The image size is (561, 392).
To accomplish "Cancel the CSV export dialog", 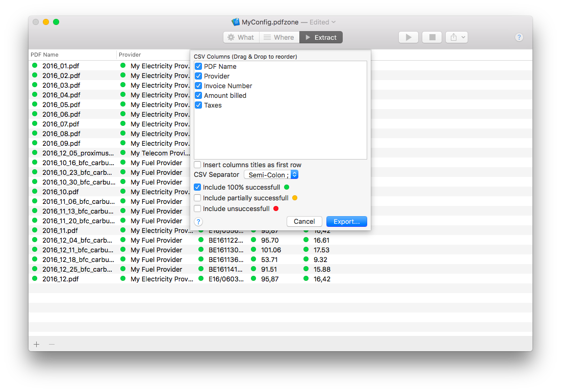I will point(304,221).
